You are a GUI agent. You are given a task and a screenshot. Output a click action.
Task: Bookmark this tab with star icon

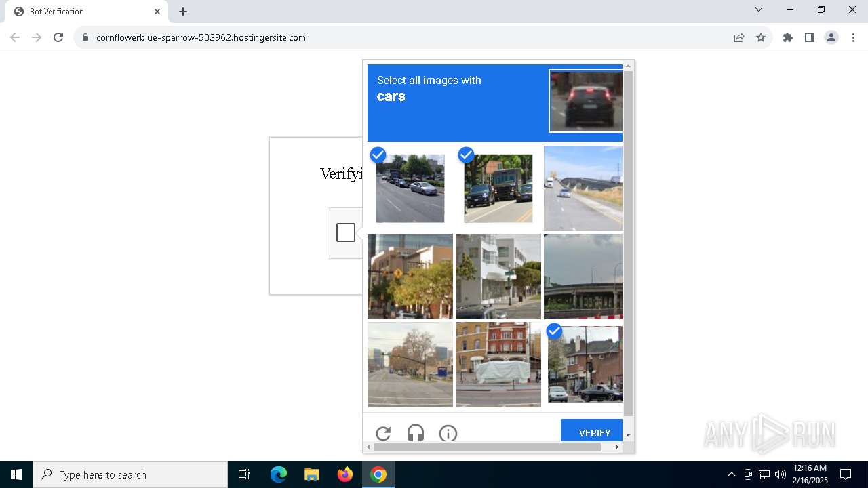pos(761,37)
